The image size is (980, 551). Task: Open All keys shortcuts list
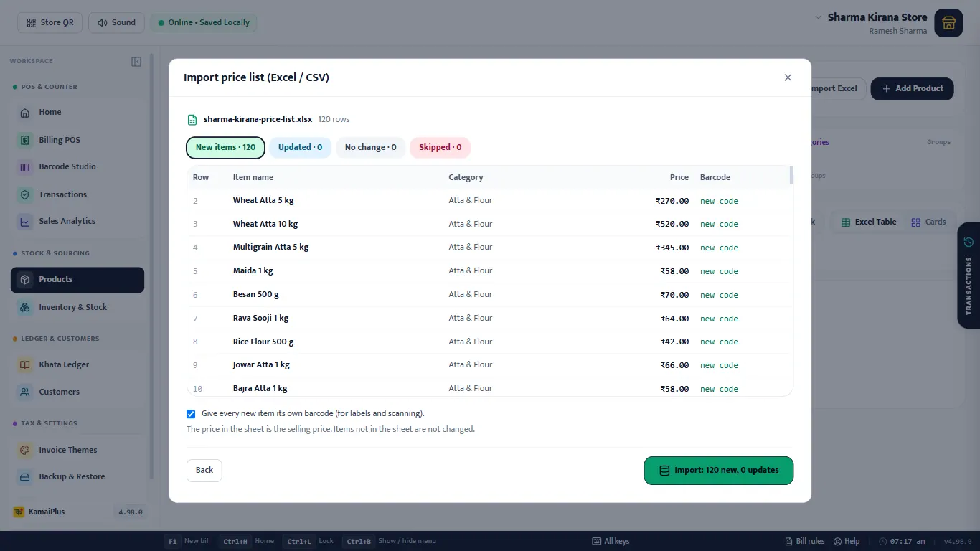[611, 541]
